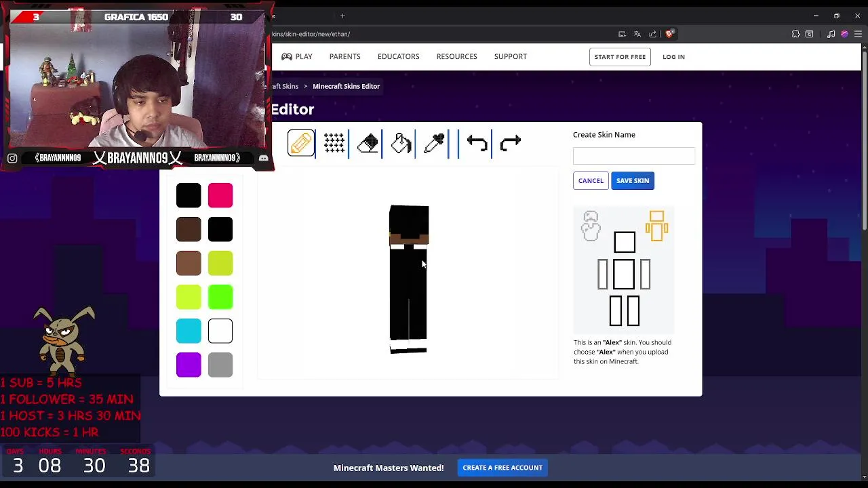Click the 3D skin preview model
This screenshot has height=488, width=868.
tap(408, 279)
